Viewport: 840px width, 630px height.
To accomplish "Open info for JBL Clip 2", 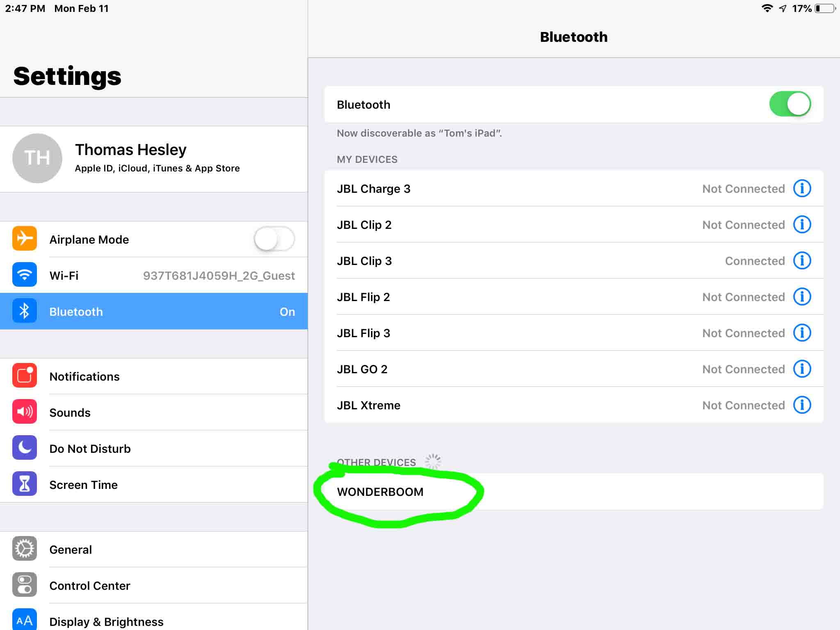I will click(802, 224).
